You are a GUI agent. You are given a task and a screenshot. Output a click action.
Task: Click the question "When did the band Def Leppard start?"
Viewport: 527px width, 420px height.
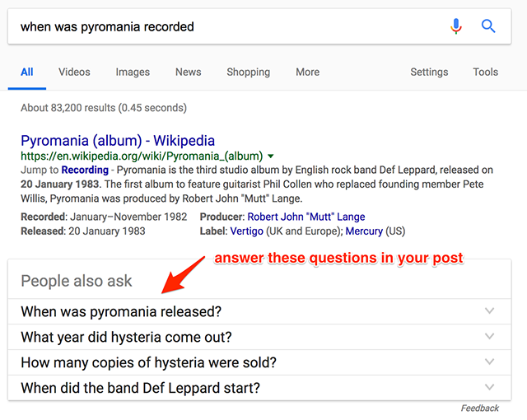click(x=141, y=388)
